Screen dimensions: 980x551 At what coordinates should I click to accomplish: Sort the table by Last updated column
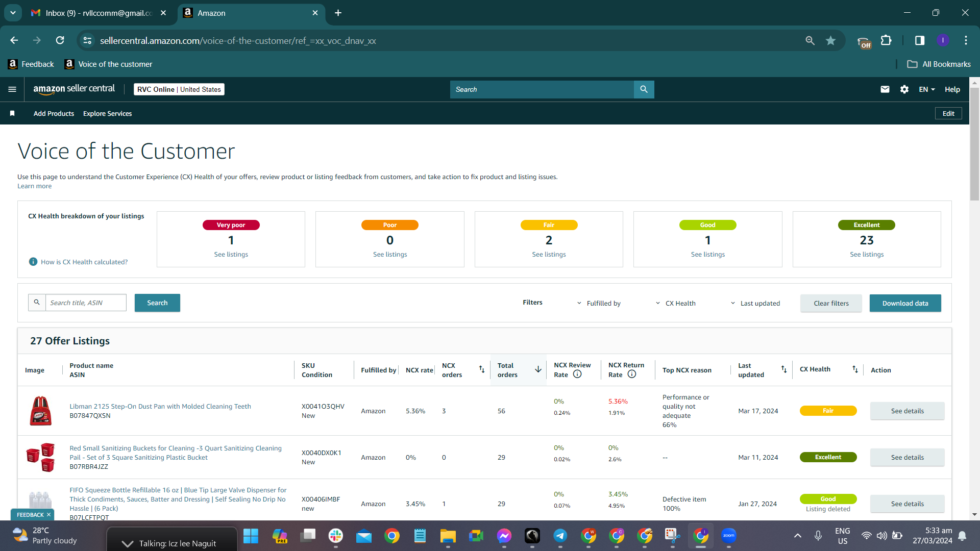[783, 369]
